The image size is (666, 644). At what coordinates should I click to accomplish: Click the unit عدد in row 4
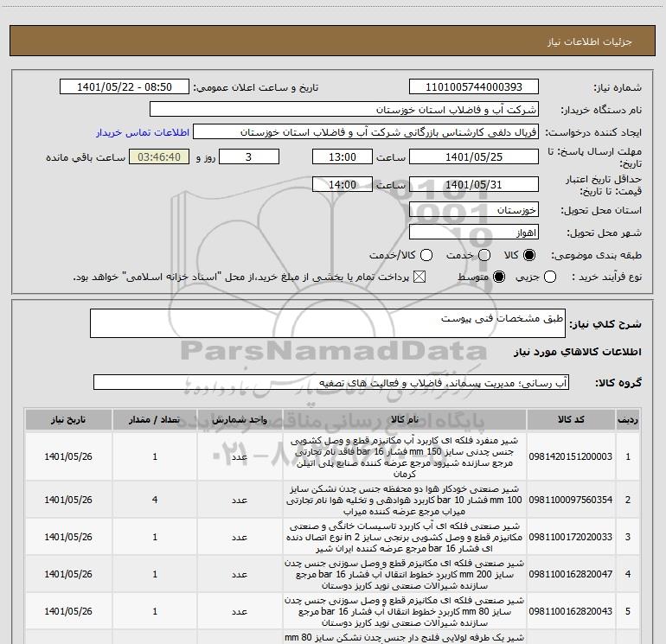tap(240, 574)
